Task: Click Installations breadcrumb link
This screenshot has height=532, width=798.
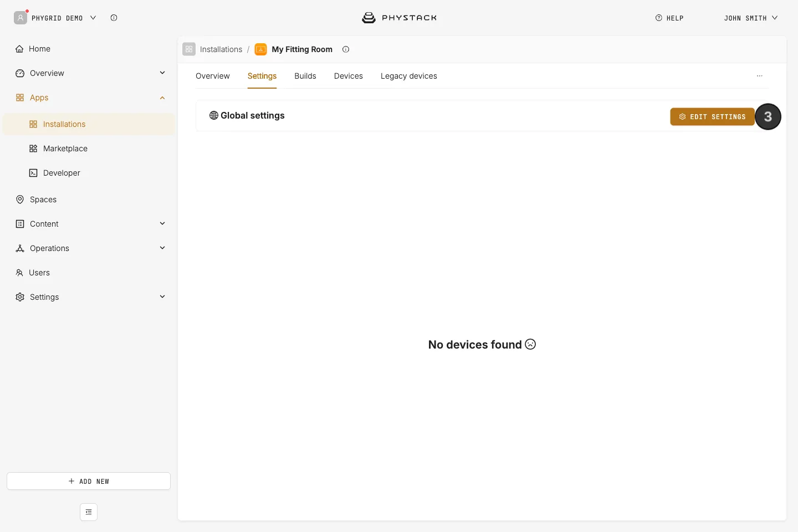Action: [221, 49]
